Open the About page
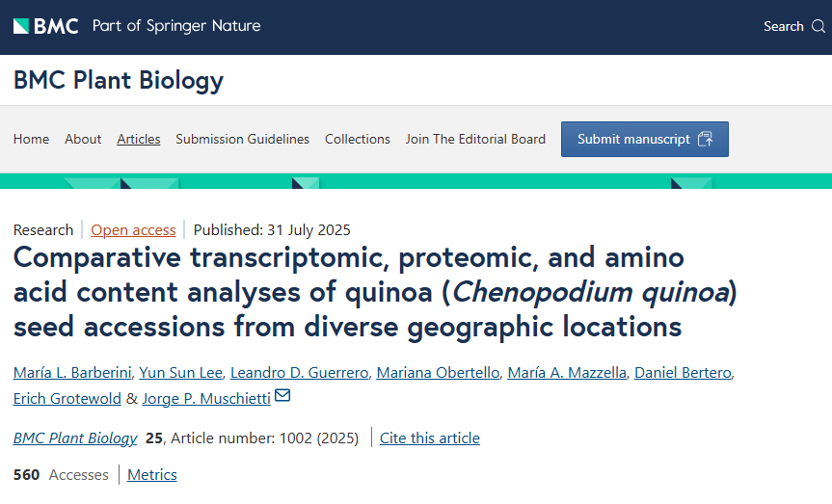832x504 pixels. [x=83, y=139]
